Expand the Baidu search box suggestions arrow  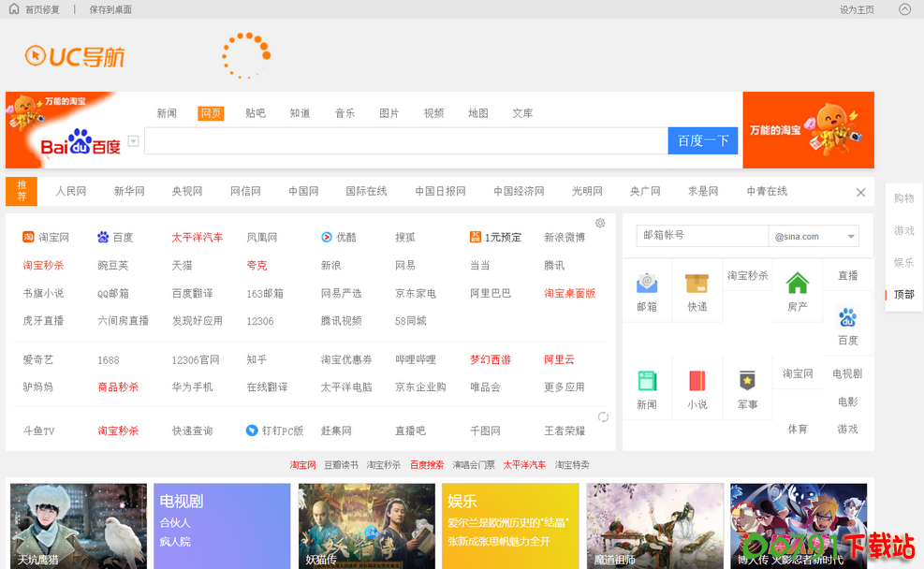pos(132,140)
